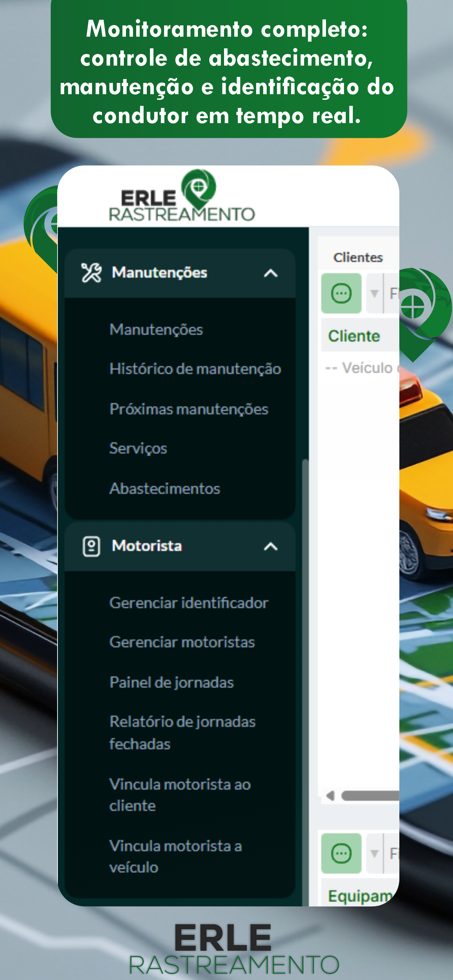The height and width of the screenshot is (980, 453).
Task: Open Gerenciar identificador
Action: 189,603
